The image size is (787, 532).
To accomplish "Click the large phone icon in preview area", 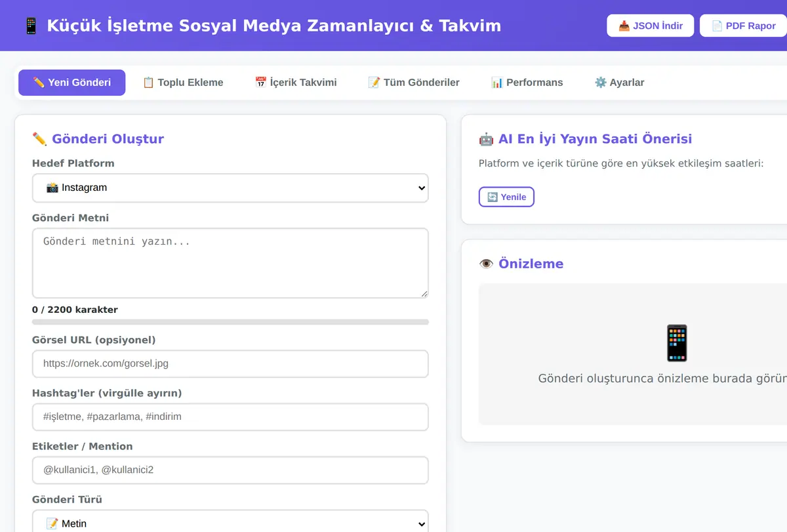I will (677, 343).
